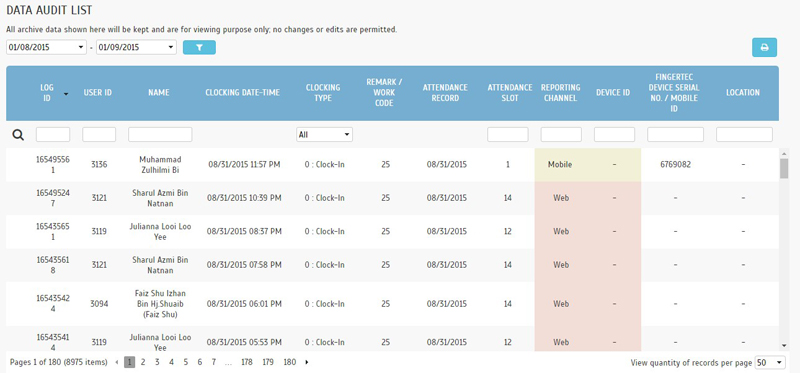Click the REMARK / WORK CODE column header
Viewport: 800px width, 373px height.
385,93
